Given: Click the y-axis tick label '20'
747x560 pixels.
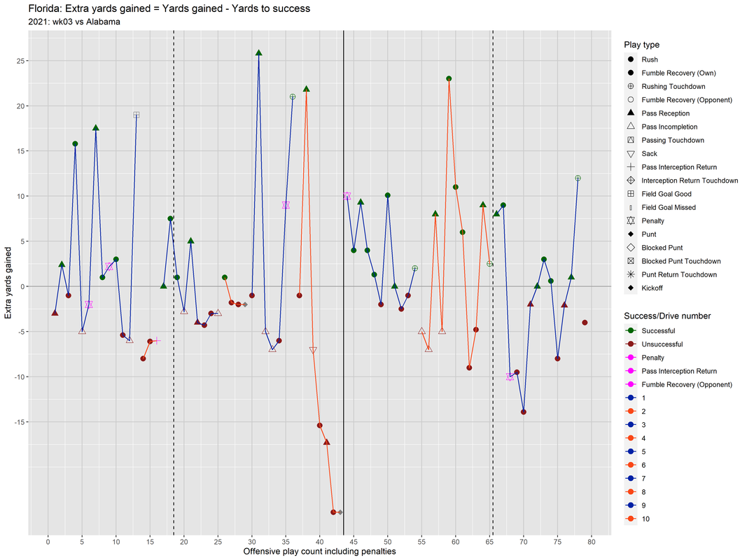Looking at the screenshot, I should click(x=20, y=106).
